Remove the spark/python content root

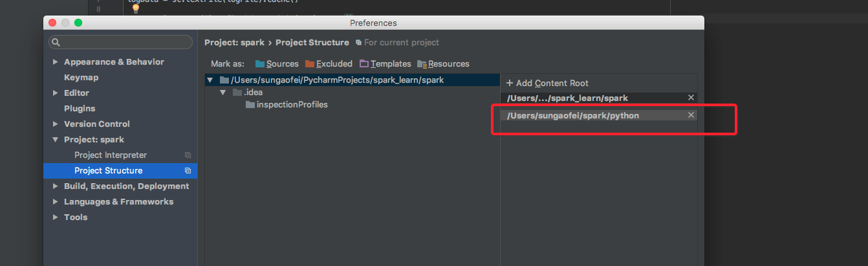[691, 115]
